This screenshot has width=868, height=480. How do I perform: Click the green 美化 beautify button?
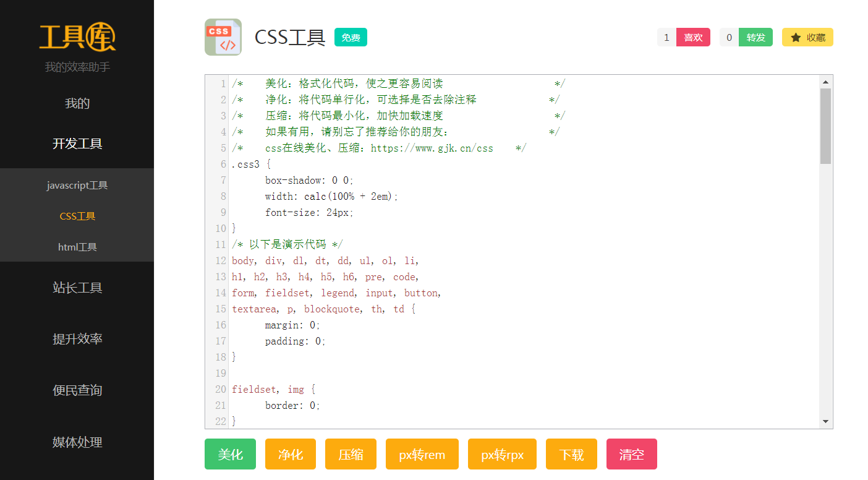click(x=230, y=455)
